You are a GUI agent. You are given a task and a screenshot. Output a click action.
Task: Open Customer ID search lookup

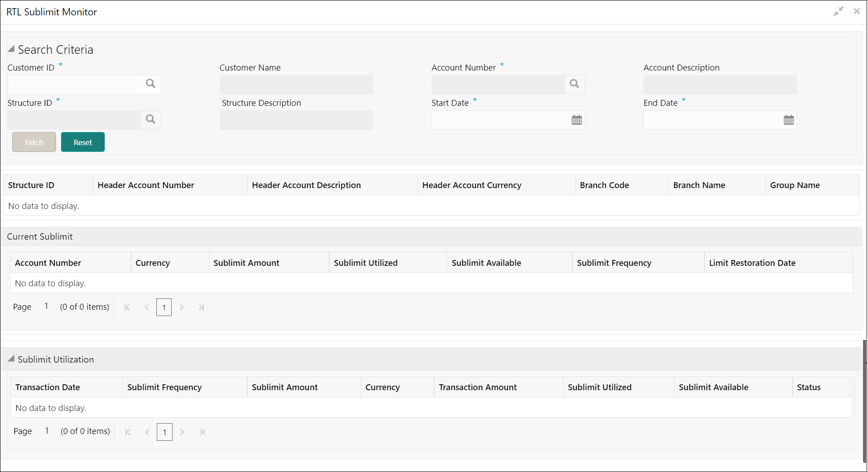[x=150, y=84]
